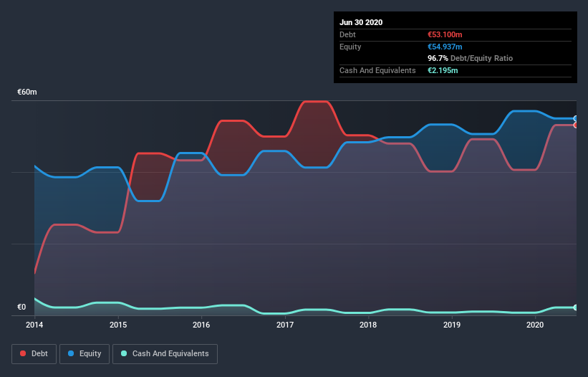Click the teal Cash endpoint marker

pyautogui.click(x=576, y=307)
